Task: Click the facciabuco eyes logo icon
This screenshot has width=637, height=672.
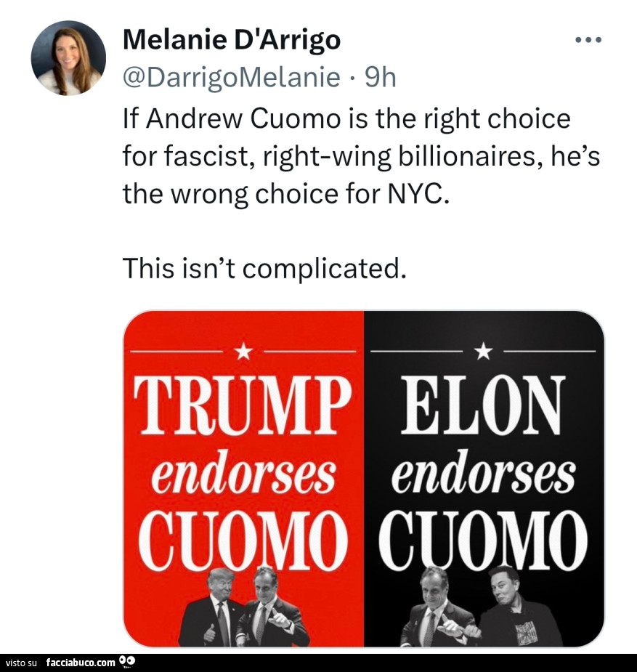Action: coord(126,662)
